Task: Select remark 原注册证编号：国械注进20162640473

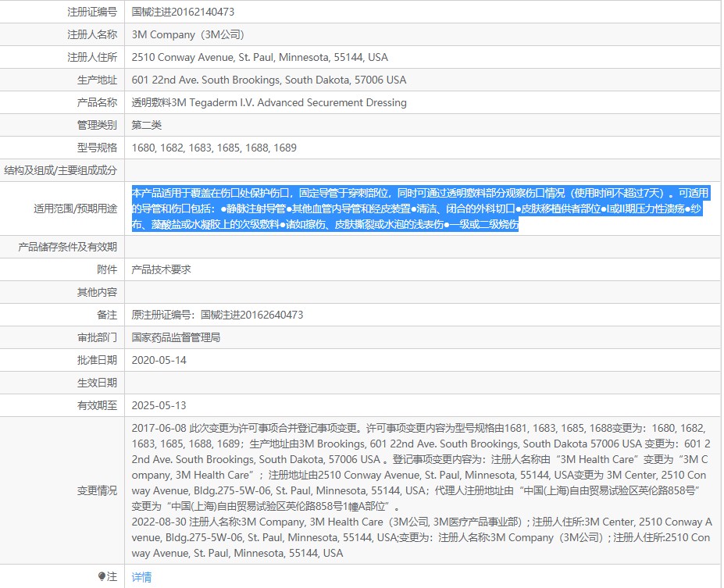Action: point(217,315)
